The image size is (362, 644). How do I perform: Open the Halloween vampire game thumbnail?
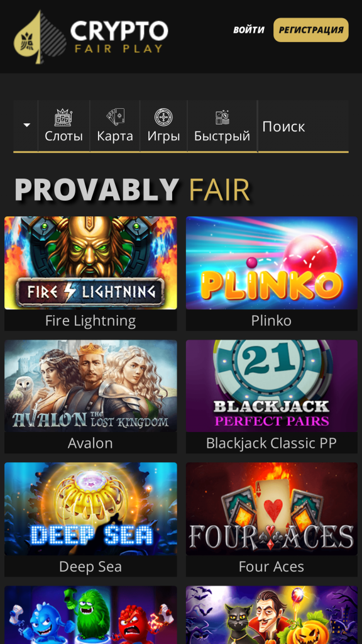pos(271,615)
